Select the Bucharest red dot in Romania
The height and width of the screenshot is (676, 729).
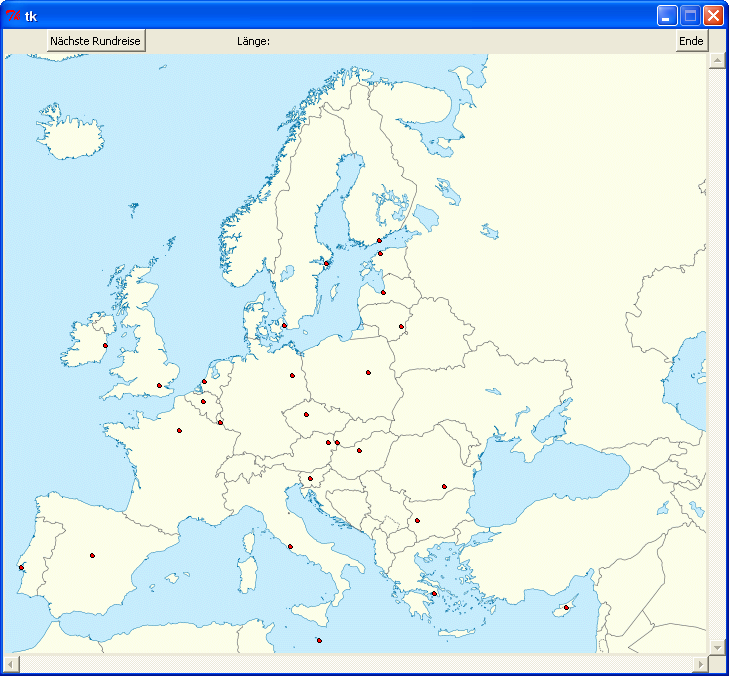[x=444, y=487]
